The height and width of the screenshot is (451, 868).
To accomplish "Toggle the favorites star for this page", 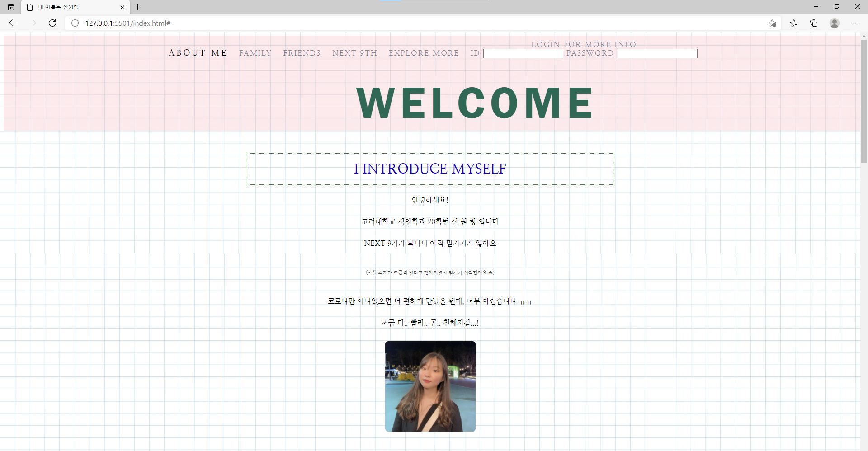I will tap(773, 23).
